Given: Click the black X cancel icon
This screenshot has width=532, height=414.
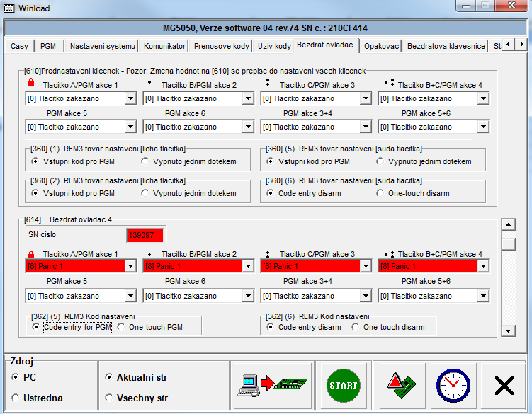Looking at the screenshot, I should pos(504,386).
